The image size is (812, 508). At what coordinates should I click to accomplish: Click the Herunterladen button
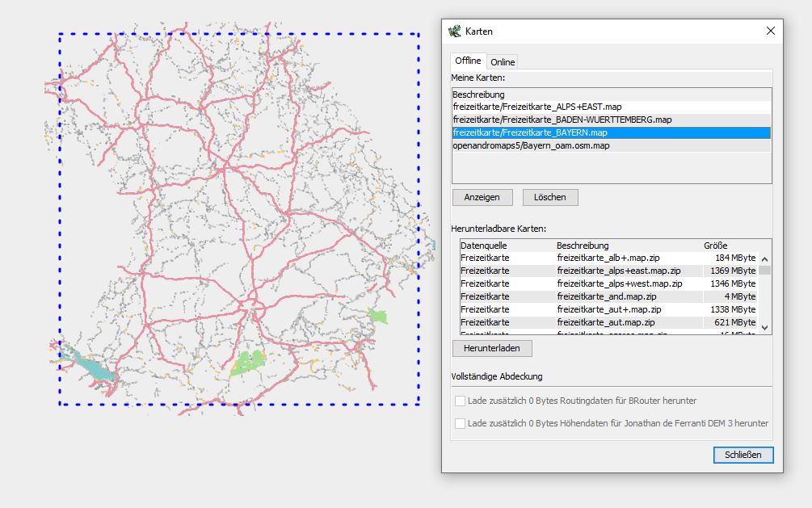coord(491,348)
